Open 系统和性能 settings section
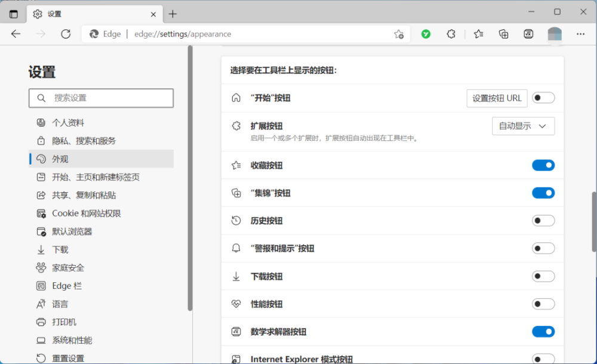Screen dimensions: 597x364 coord(101,340)
